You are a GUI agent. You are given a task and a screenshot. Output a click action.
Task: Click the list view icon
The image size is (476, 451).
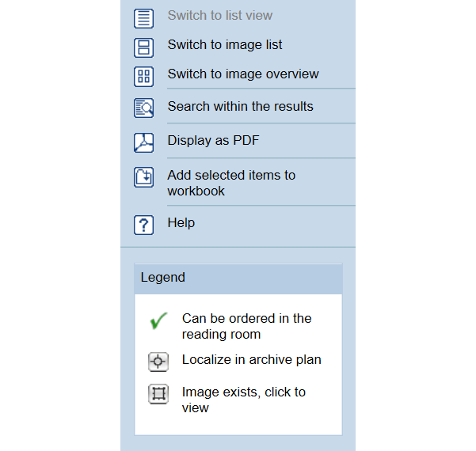click(143, 18)
